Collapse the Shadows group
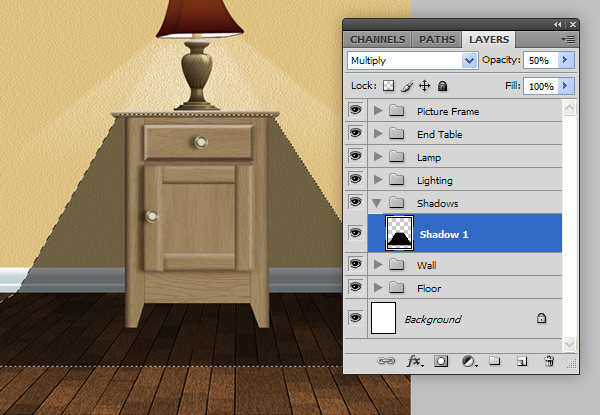Screen dimensions: 600x415 (x=378, y=203)
